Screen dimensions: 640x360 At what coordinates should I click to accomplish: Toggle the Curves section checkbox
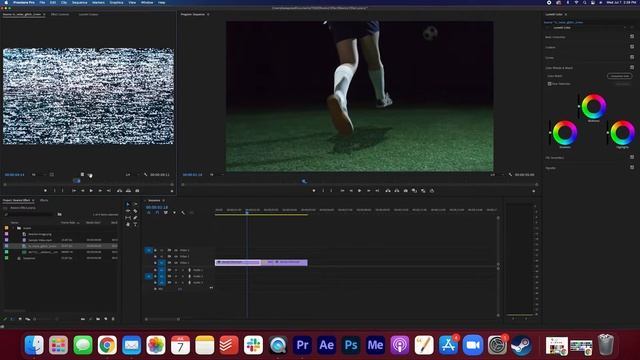point(632,57)
